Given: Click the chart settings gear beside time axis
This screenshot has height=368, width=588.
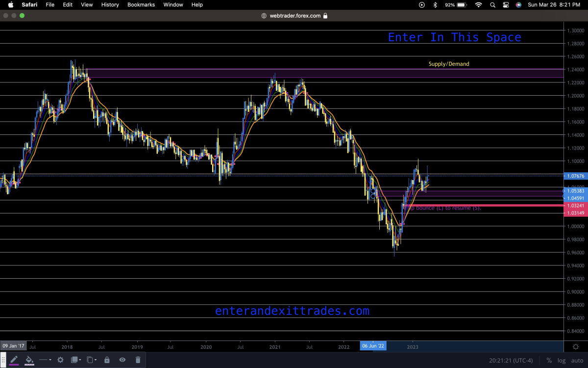Looking at the screenshot, I should (x=575, y=346).
